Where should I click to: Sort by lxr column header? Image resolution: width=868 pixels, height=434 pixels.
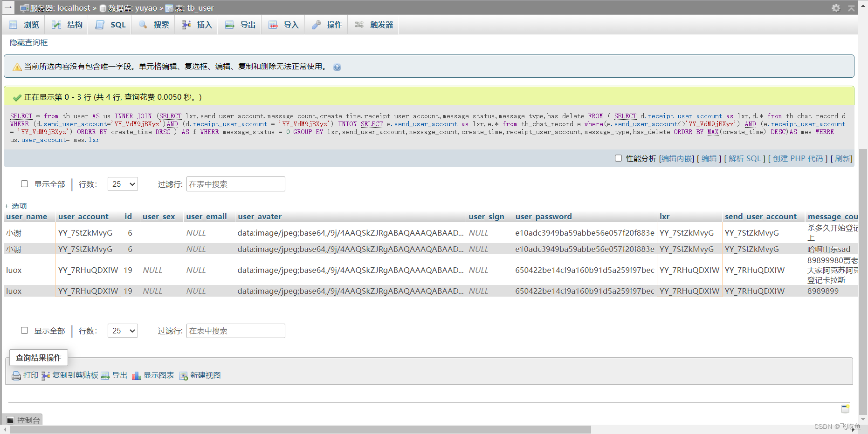point(664,217)
